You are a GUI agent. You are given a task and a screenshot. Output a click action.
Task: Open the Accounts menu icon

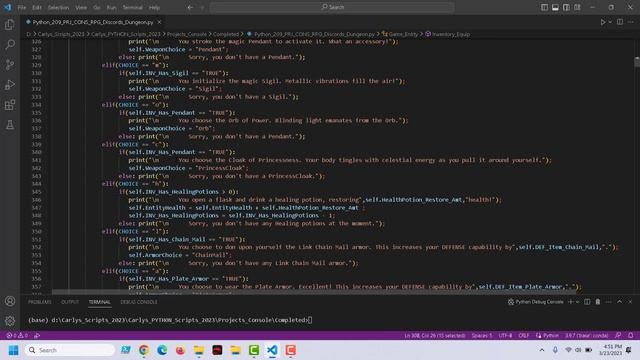[x=10, y=301]
